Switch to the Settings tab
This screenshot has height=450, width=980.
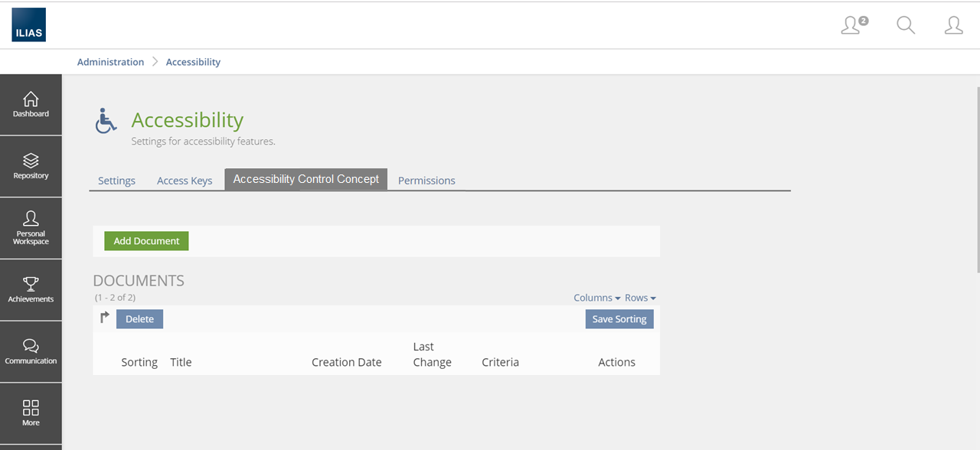tap(116, 181)
